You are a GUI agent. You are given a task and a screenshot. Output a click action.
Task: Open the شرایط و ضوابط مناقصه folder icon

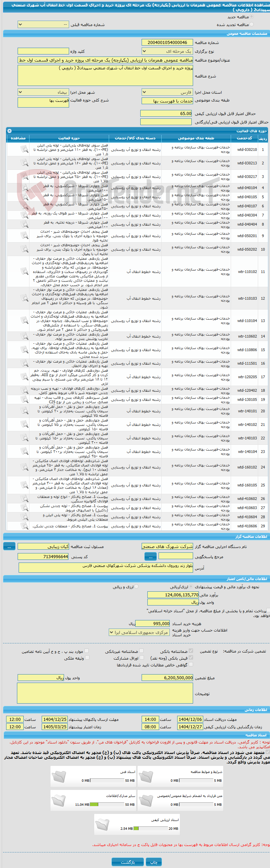coord(146,777)
